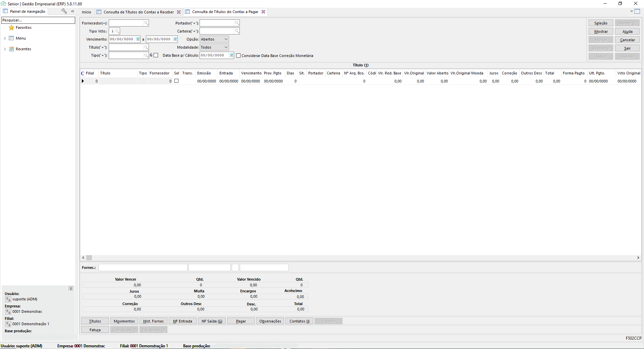Viewport: 644px width, 349px height.
Task: Open the Opção dropdown showing Abertos
Action: click(x=226, y=39)
